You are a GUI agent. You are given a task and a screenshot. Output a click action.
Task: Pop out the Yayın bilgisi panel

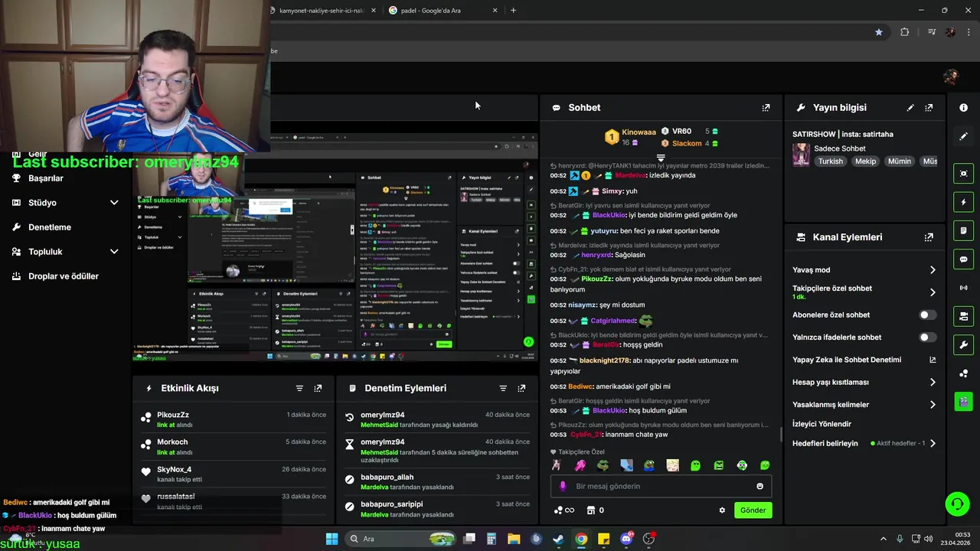(929, 108)
